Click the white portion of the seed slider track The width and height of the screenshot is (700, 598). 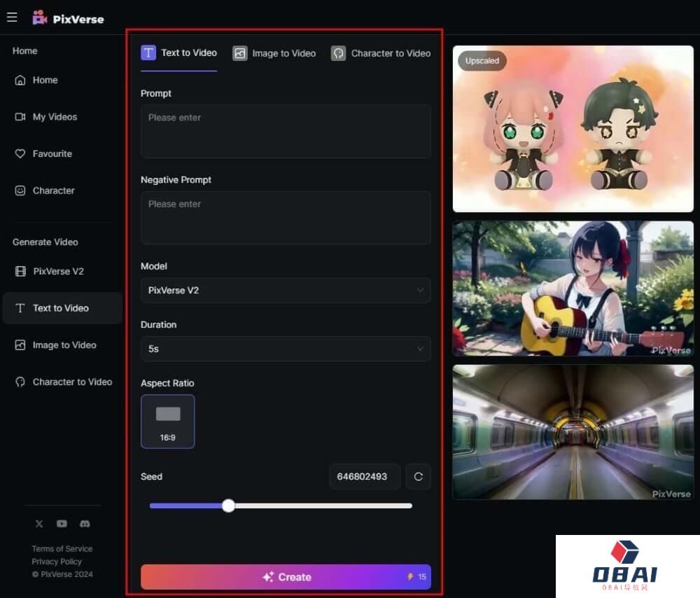323,506
